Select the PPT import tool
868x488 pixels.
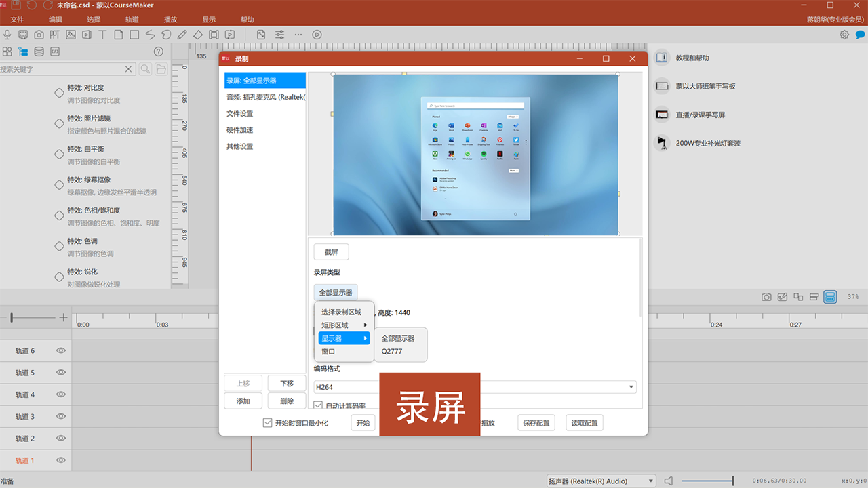click(55, 35)
